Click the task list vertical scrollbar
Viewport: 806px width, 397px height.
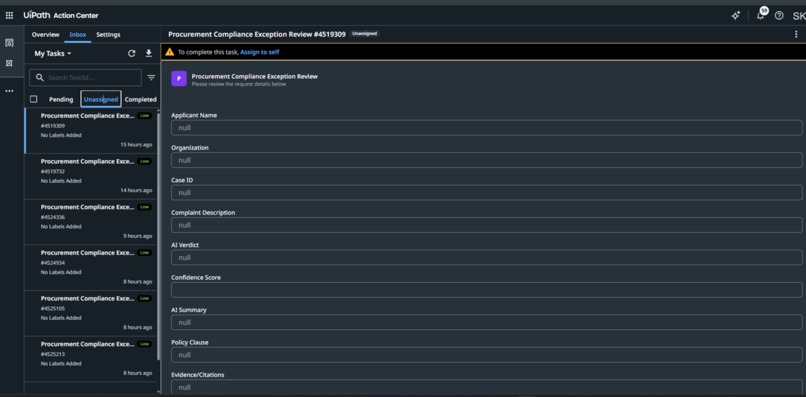159,237
